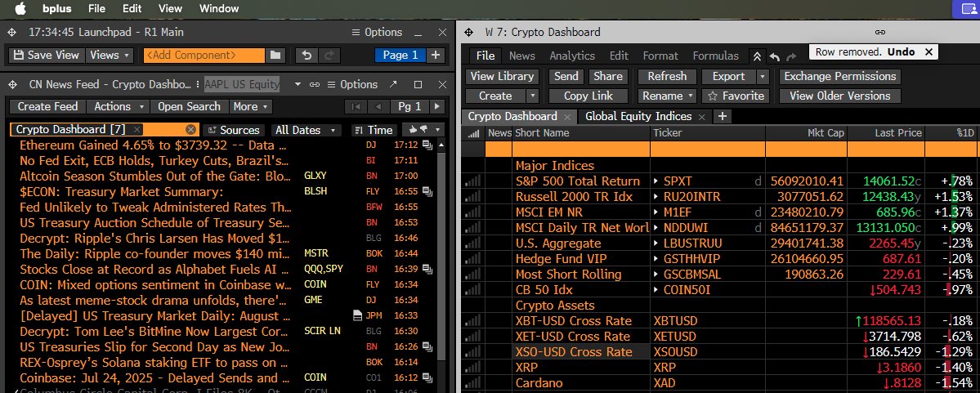Screen dimensions: 980x393
Task: Click signal bars icon in column header
Action: click(x=473, y=133)
